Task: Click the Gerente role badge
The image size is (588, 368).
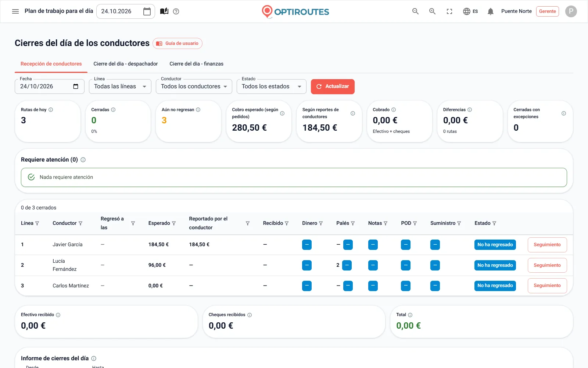Action: pyautogui.click(x=547, y=11)
